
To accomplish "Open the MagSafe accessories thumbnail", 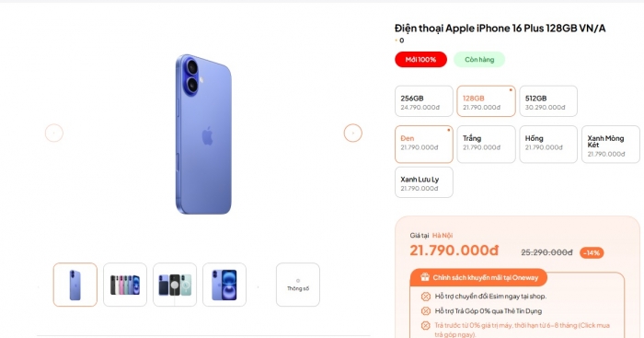I will click(175, 285).
